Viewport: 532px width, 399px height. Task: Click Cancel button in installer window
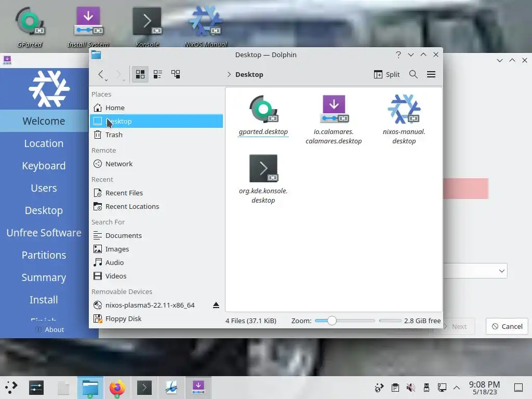tap(507, 326)
